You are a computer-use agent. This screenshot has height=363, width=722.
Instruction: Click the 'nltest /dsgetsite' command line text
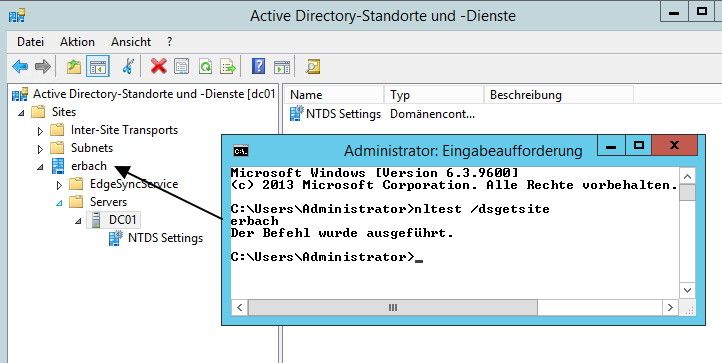point(482,209)
